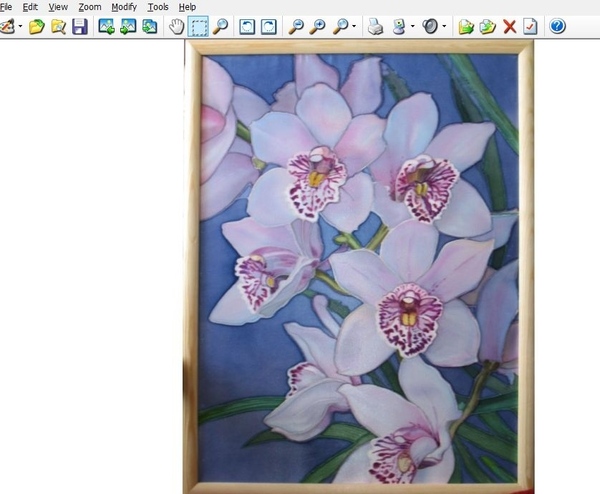Open the Zoom menu

tap(90, 7)
